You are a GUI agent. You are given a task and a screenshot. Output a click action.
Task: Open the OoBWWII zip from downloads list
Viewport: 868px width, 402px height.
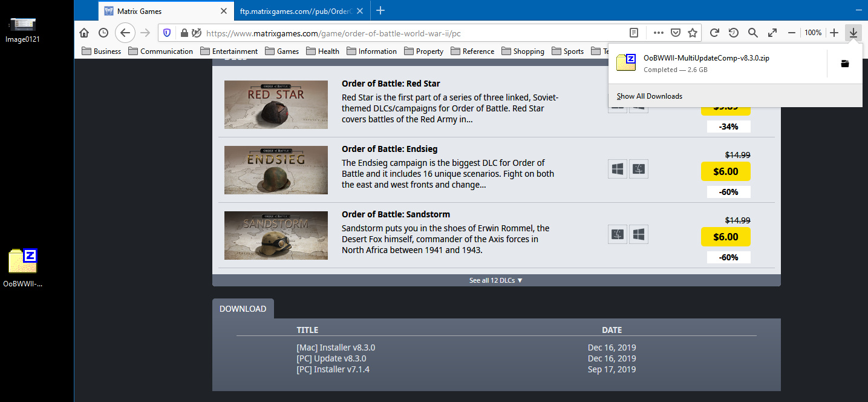pyautogui.click(x=717, y=64)
